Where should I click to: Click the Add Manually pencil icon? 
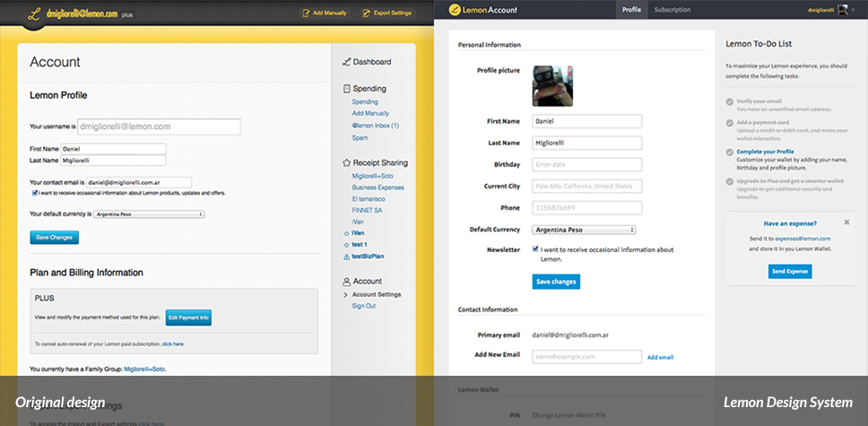coord(306,13)
